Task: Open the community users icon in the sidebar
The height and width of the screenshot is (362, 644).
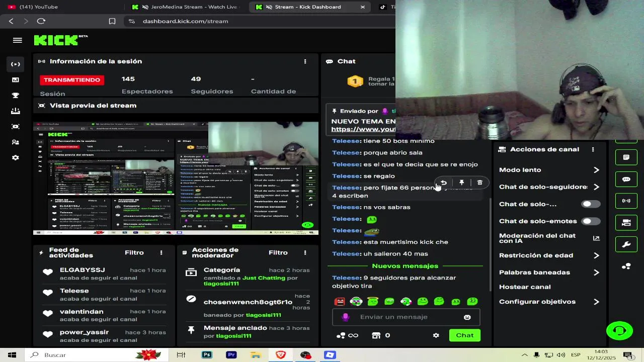Action: [x=16, y=142]
